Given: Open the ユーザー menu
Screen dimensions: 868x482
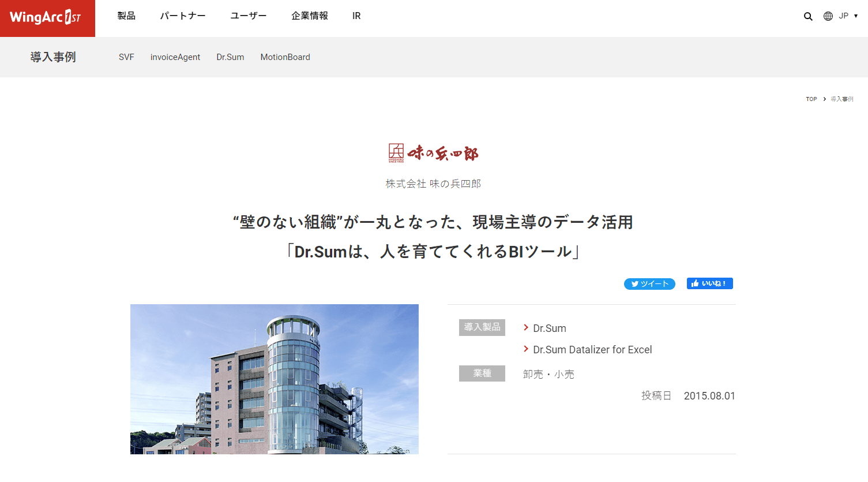Looking at the screenshot, I should (249, 16).
